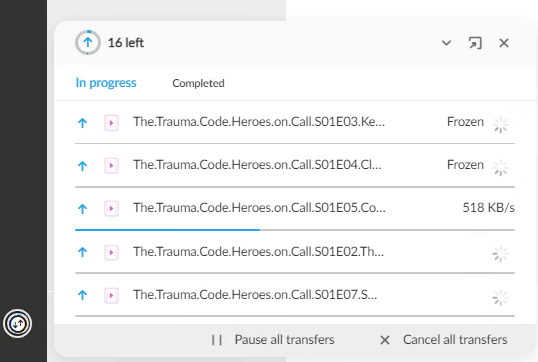
Task: Click the 518 KB/s speed indicator
Action: click(489, 208)
